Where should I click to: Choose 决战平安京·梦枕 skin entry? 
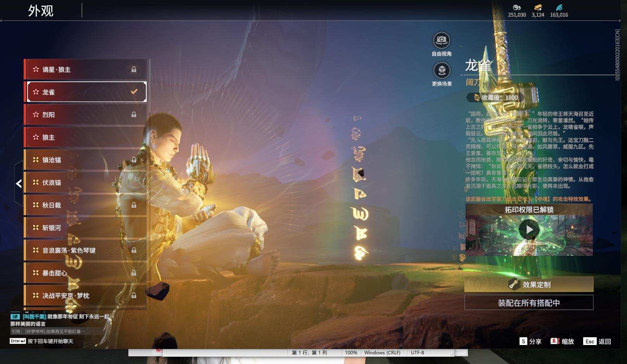[85, 295]
